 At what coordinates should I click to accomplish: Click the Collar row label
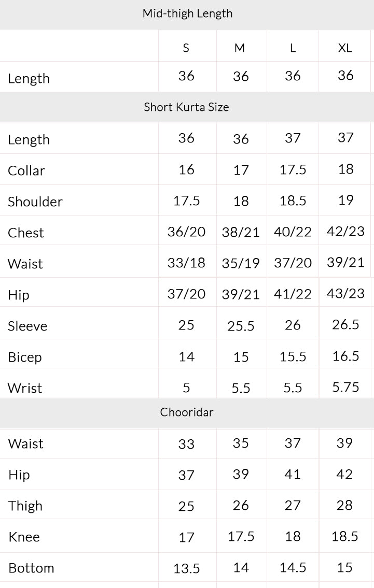point(26,170)
